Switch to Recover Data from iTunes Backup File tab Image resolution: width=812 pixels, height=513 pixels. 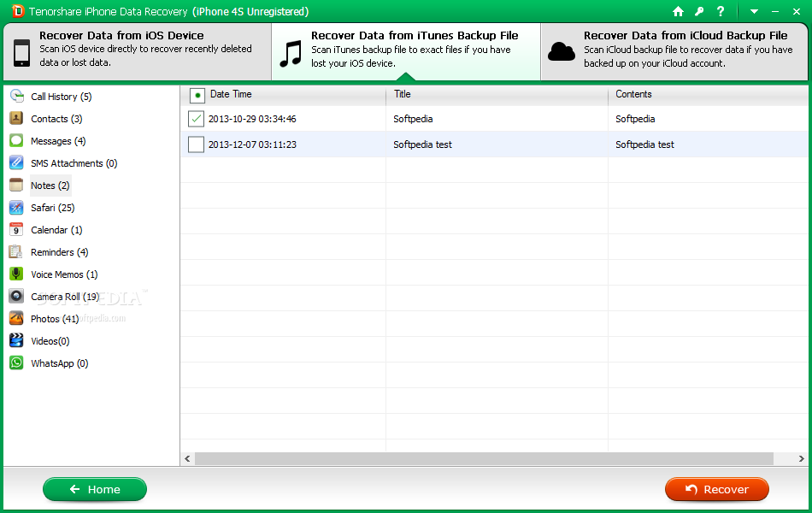coord(406,51)
